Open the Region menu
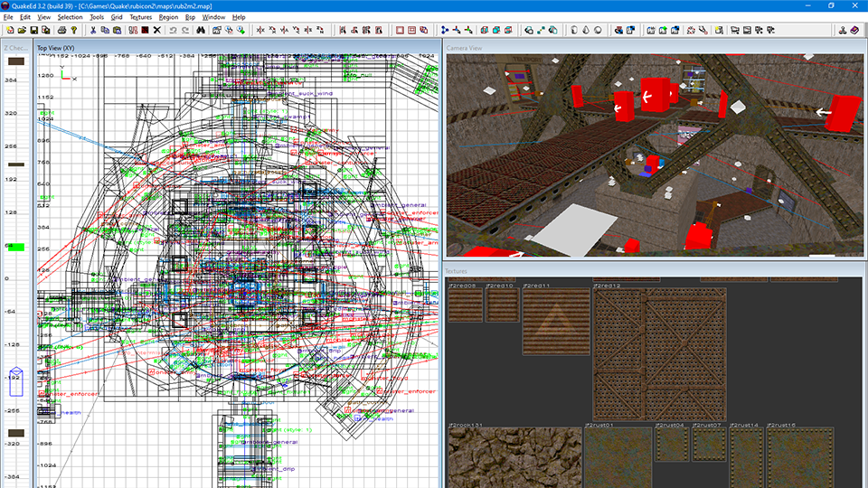Screen dimensions: 868x488 pyautogui.click(x=168, y=17)
